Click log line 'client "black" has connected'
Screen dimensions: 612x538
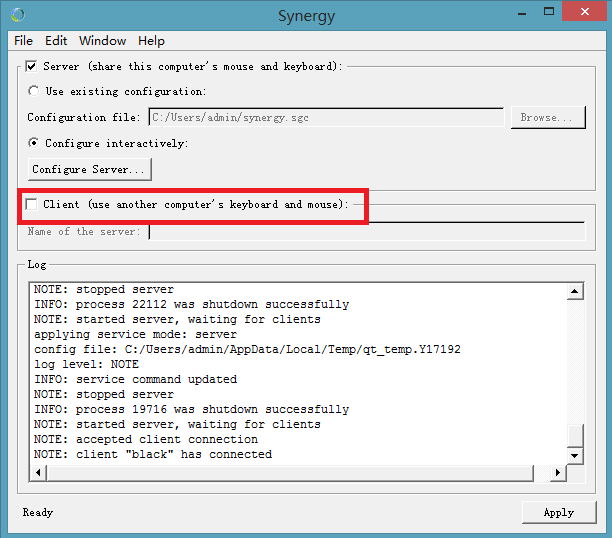tap(153, 454)
